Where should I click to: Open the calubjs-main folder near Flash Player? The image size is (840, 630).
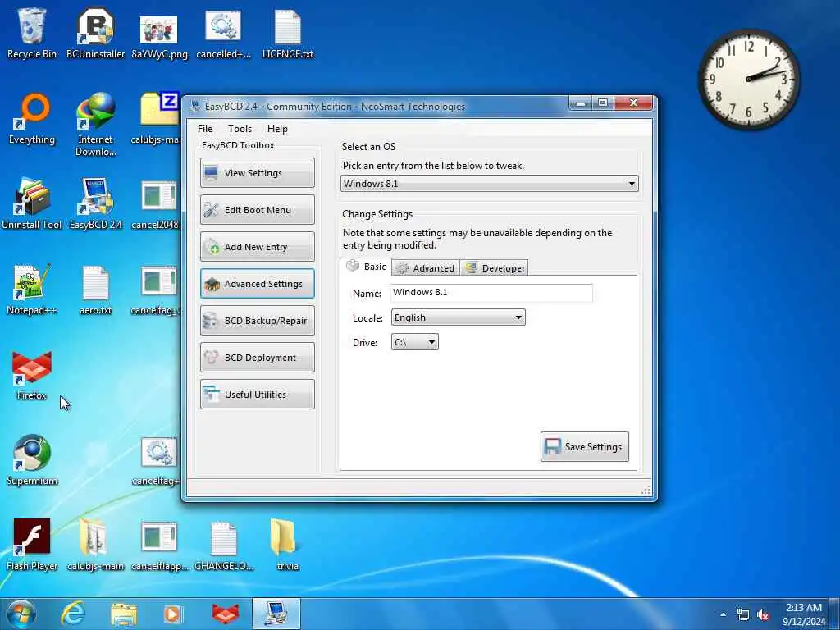click(95, 545)
